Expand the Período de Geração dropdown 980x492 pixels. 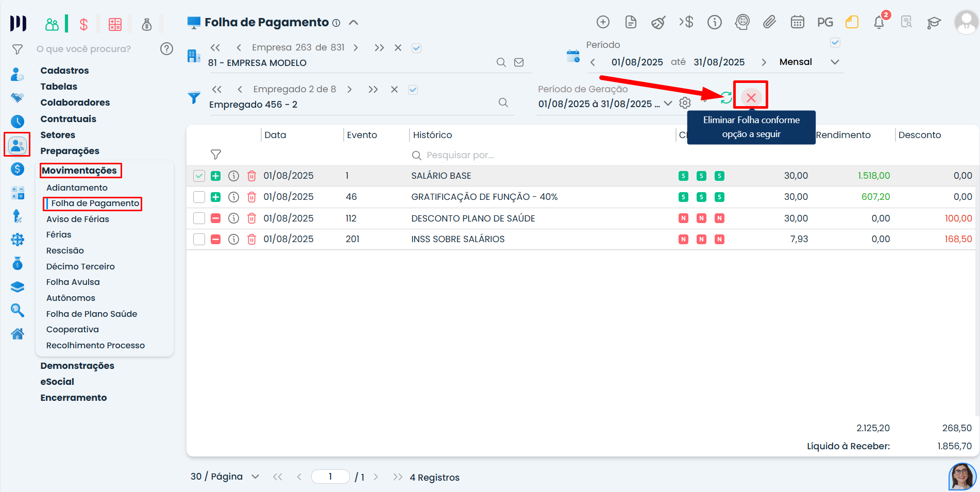coord(668,103)
